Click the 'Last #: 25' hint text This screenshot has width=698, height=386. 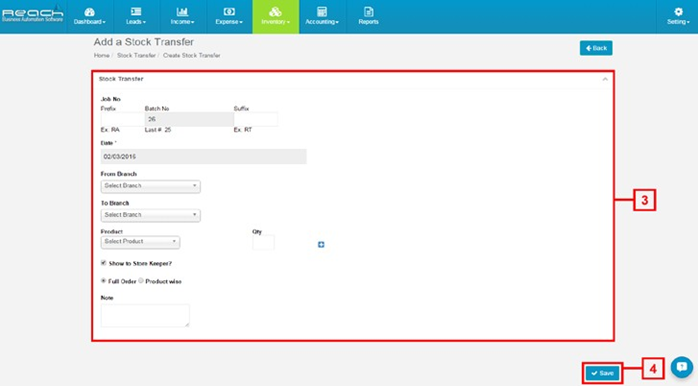click(x=158, y=130)
